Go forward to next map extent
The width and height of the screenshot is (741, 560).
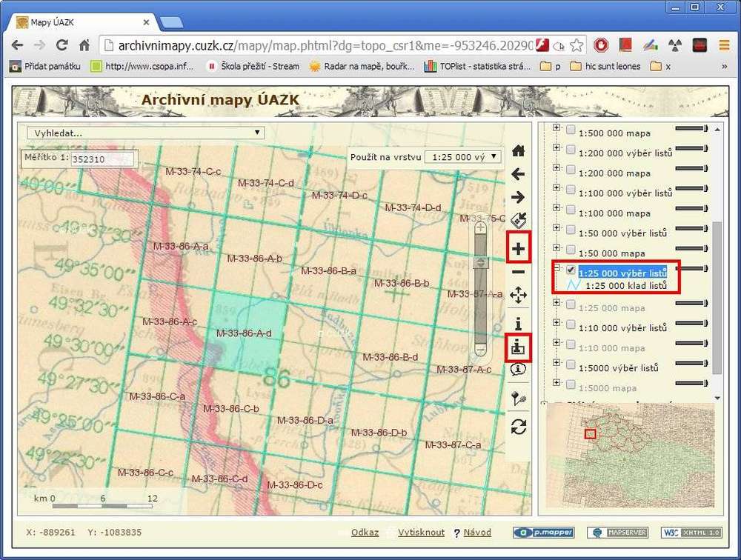point(519,197)
